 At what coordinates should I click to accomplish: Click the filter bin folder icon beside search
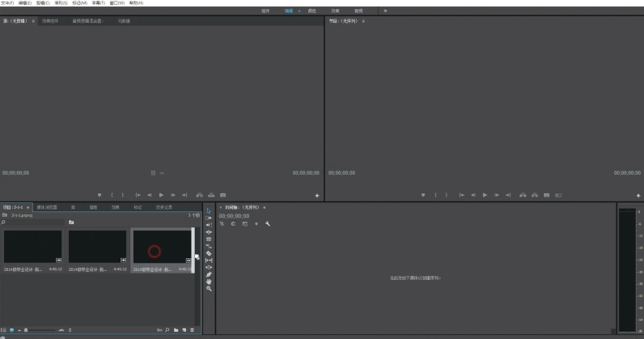point(71,222)
